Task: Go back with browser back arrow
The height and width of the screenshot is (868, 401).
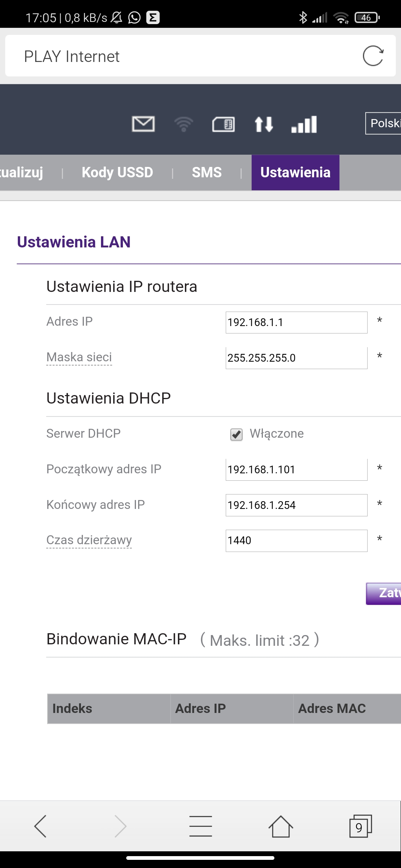Action: tap(40, 826)
